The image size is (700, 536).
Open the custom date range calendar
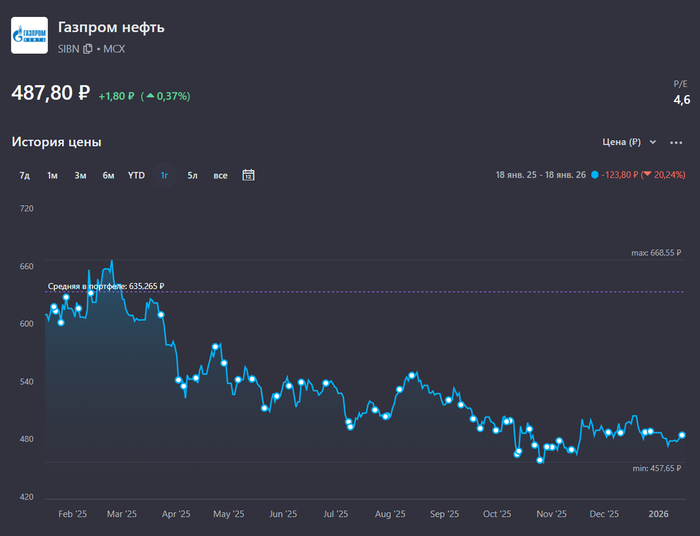point(248,175)
